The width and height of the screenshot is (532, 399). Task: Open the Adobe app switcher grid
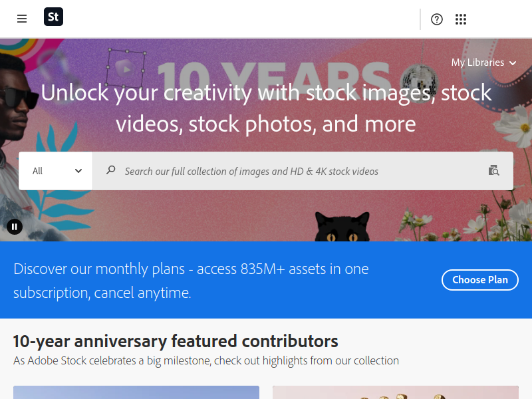[461, 19]
